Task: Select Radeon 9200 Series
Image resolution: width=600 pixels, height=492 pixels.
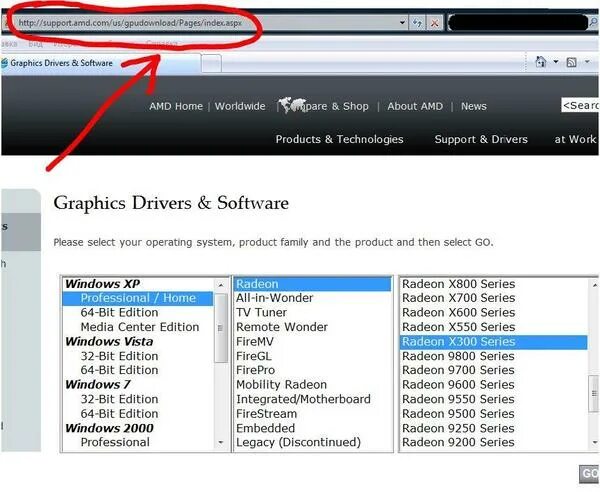Action: coord(494,442)
